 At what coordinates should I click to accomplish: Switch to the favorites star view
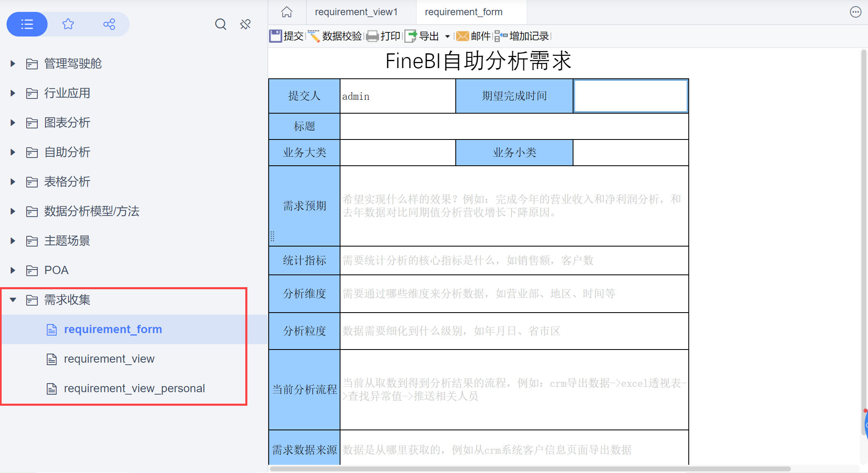(x=68, y=24)
